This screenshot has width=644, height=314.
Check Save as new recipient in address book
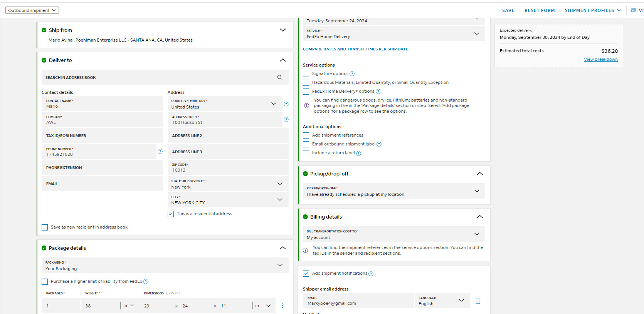click(45, 227)
